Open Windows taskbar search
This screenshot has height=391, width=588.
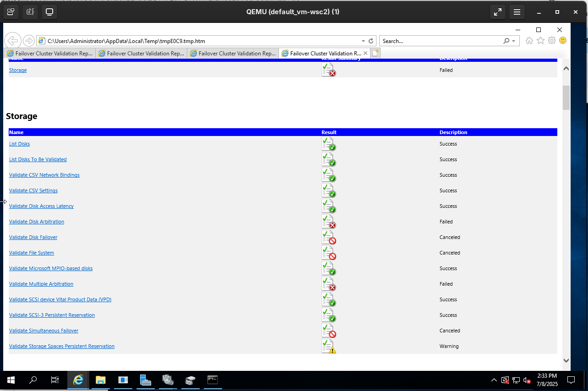pos(33,380)
